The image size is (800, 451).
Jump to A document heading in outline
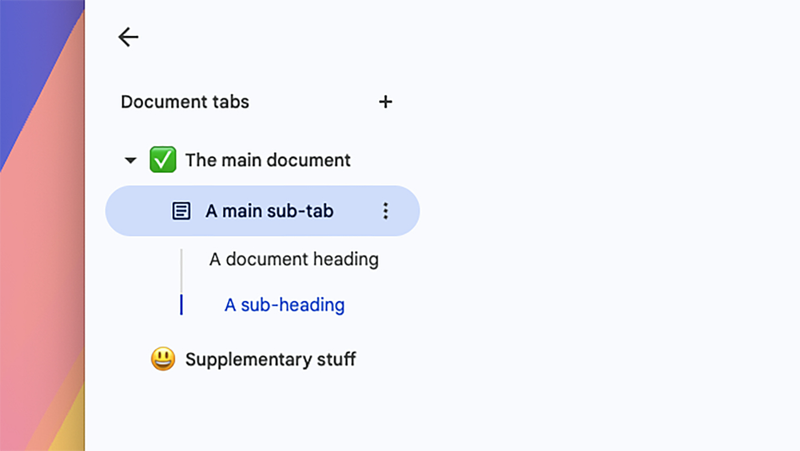[x=293, y=260]
